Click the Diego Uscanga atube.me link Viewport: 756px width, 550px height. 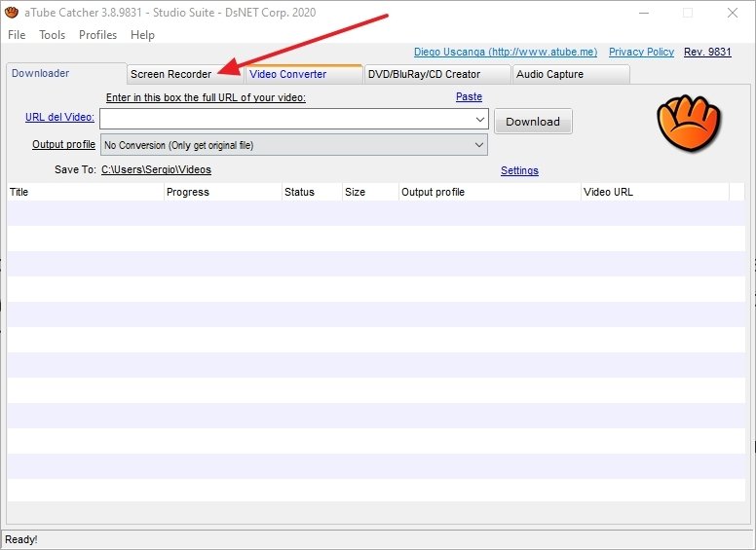(x=506, y=52)
